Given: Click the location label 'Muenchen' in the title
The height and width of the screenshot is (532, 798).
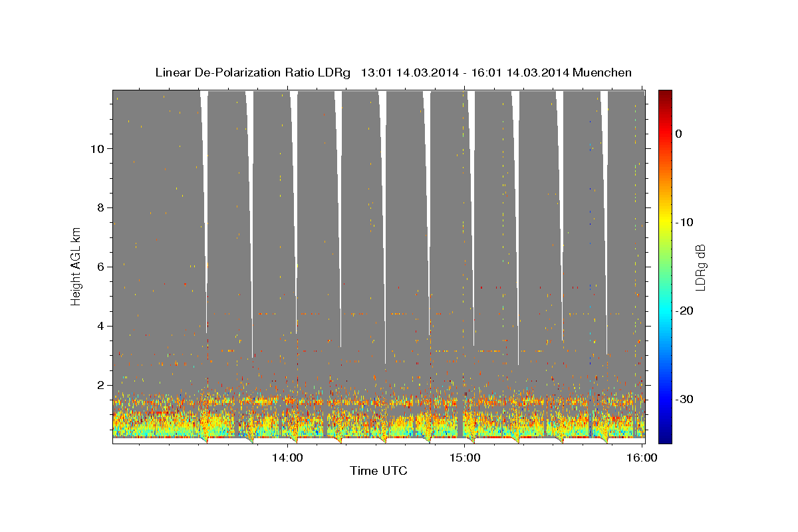Looking at the screenshot, I should pos(602,72).
